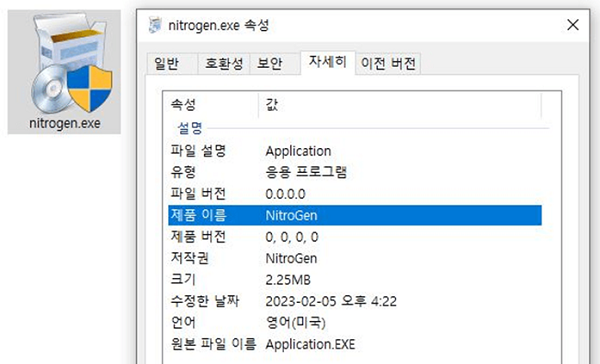Open the 이전 버전 tab
The height and width of the screenshot is (364, 600).
(388, 63)
